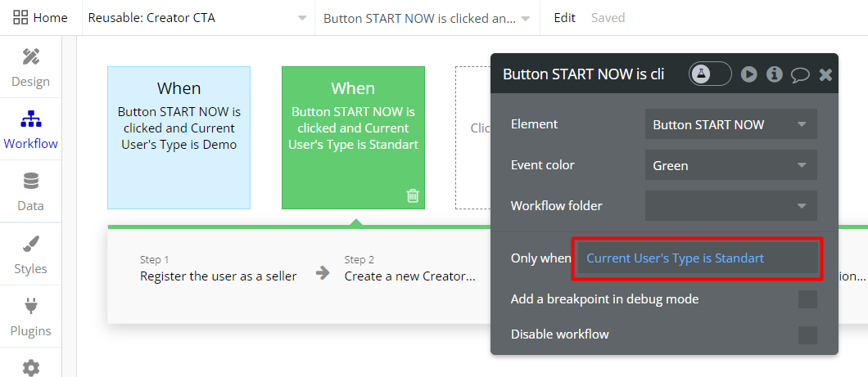Go to the Styles tab
Screen dimensions: 868x377
click(x=30, y=255)
